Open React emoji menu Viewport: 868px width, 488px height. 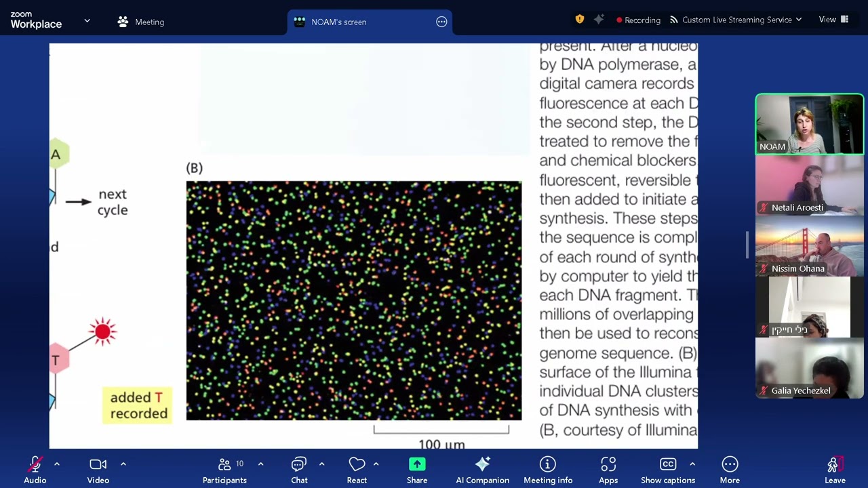tap(357, 470)
